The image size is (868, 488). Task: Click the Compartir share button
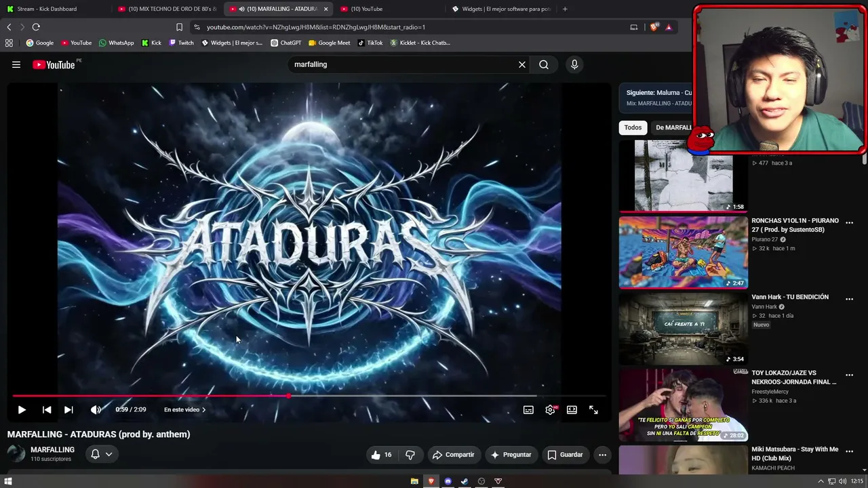pos(453,455)
